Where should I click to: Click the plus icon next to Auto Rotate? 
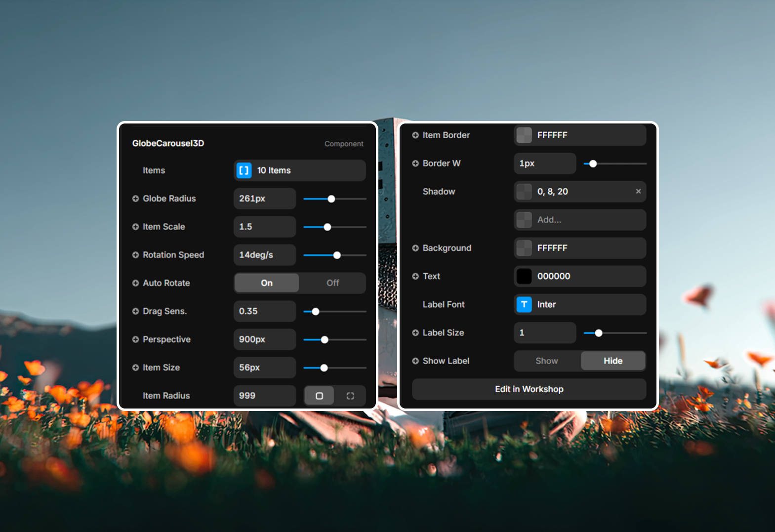(135, 283)
